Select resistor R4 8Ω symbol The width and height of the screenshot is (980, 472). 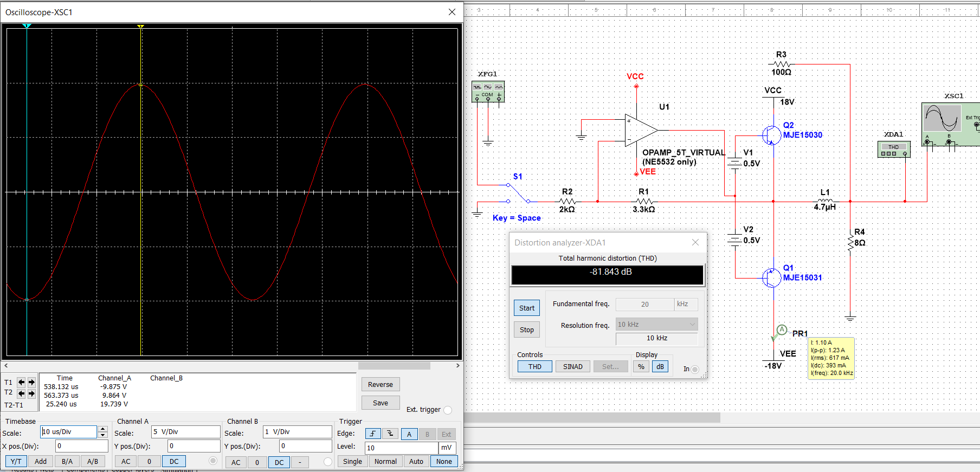point(850,243)
